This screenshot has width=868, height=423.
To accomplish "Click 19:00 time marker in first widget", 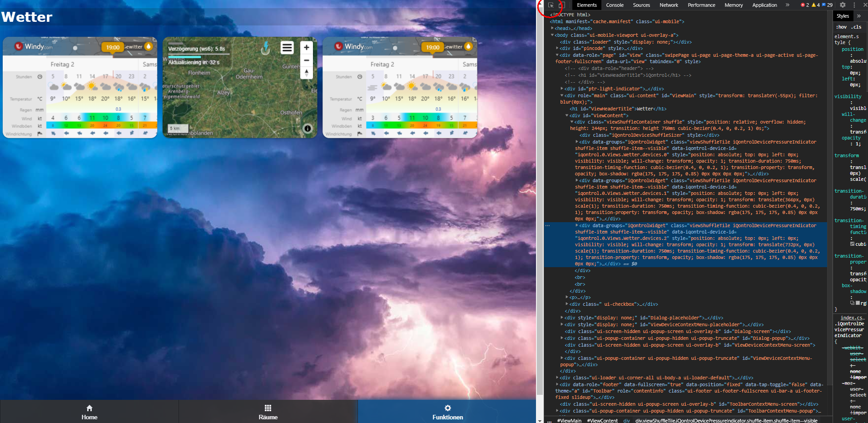I will click(113, 47).
